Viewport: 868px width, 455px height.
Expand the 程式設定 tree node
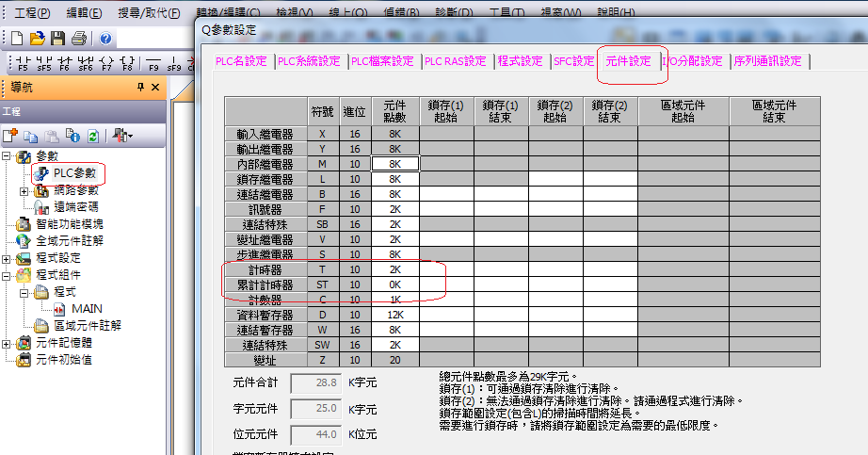[8, 258]
